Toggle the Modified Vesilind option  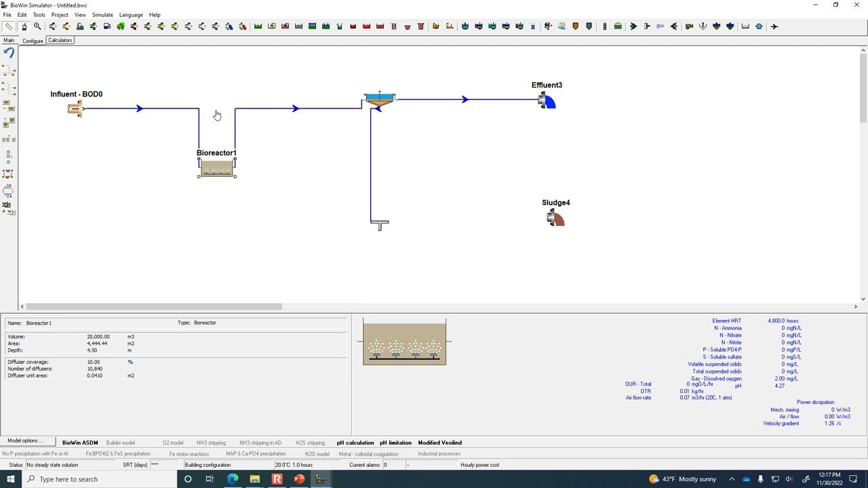click(439, 443)
